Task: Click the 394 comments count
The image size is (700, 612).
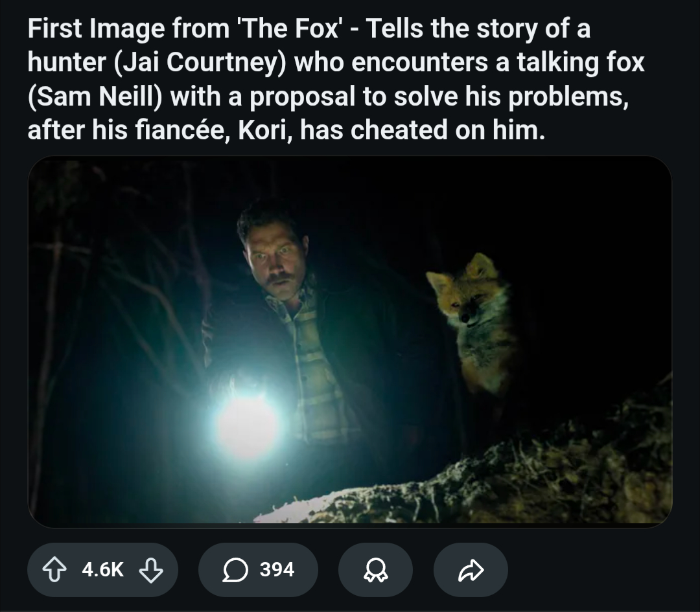Action: coord(277,569)
